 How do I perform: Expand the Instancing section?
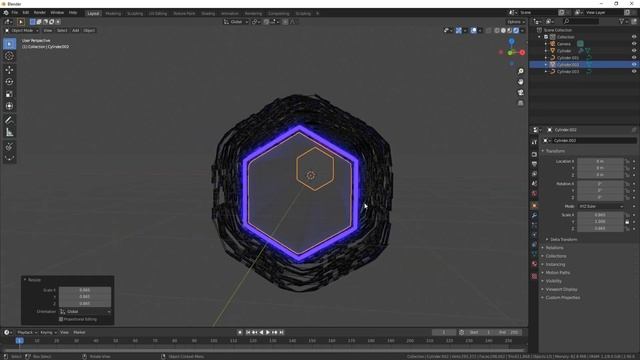click(555, 264)
